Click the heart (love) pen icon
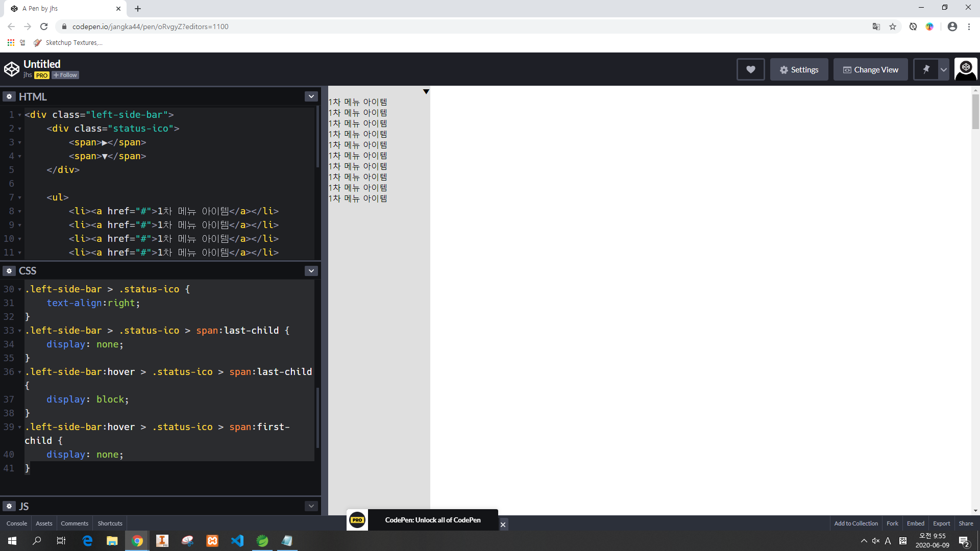The image size is (980, 551). pyautogui.click(x=750, y=69)
